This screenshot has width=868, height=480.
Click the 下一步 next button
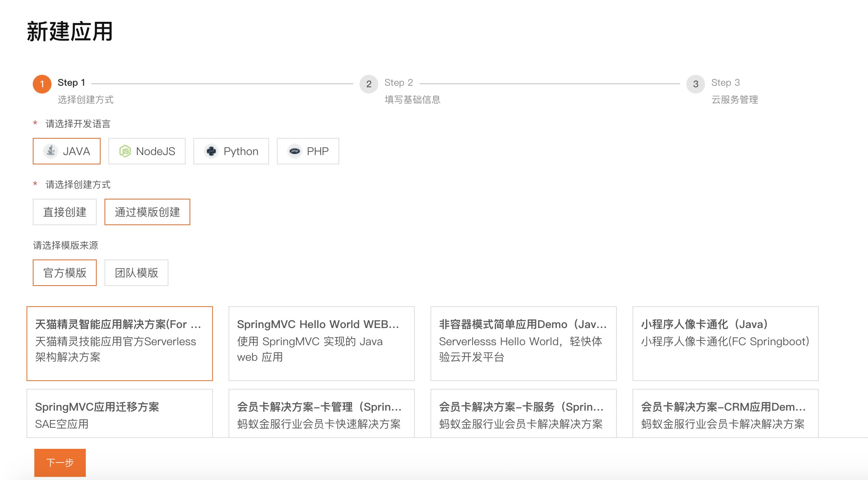(x=60, y=463)
